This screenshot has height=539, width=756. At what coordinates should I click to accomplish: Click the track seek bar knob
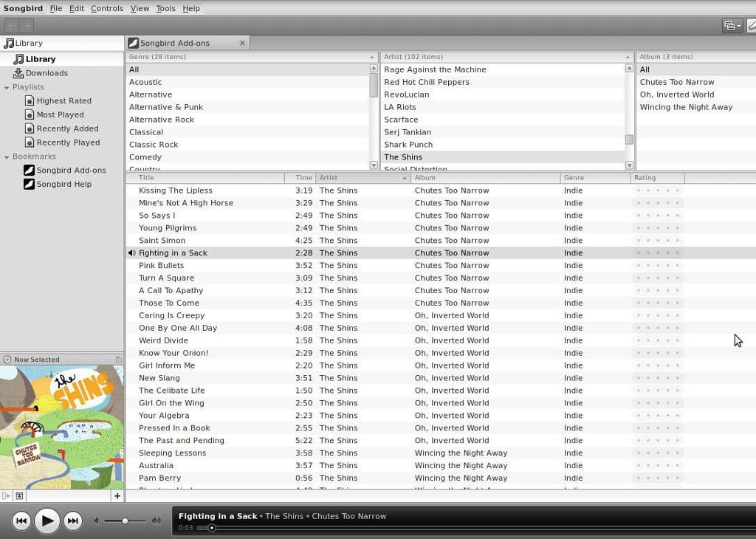tap(212, 528)
